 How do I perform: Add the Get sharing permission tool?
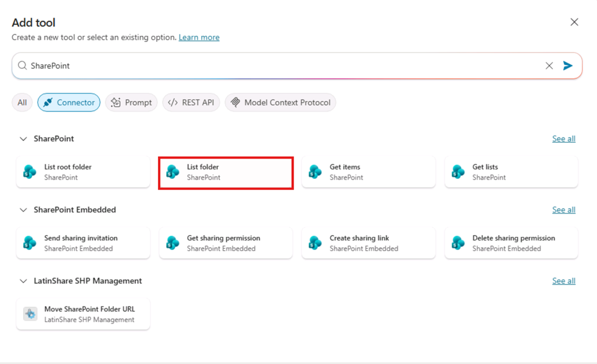coord(226,243)
